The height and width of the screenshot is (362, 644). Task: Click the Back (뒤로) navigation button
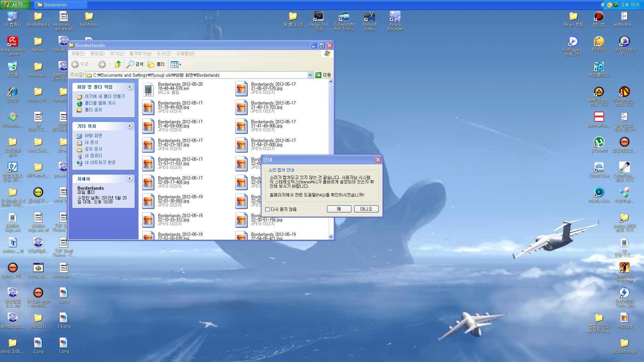click(80, 64)
